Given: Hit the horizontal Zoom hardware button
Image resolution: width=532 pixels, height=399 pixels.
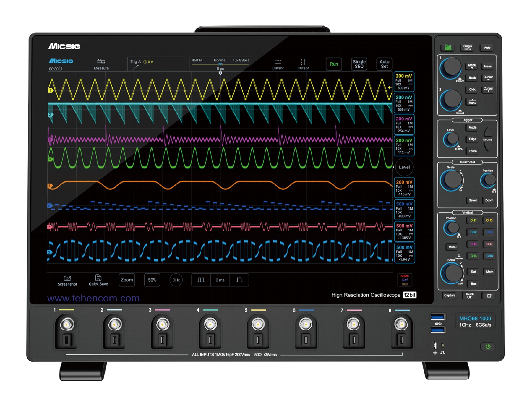Looking at the screenshot, I should click(x=489, y=200).
